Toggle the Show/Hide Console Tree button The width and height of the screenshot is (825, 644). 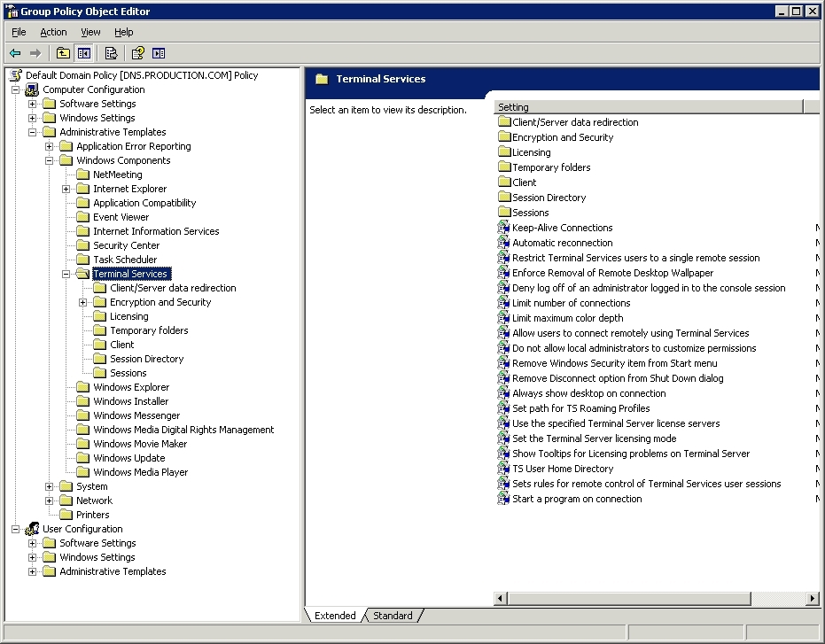point(83,53)
